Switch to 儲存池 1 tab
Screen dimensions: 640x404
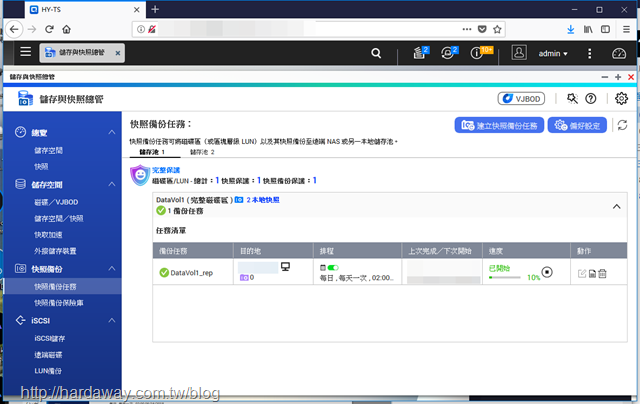(x=152, y=152)
